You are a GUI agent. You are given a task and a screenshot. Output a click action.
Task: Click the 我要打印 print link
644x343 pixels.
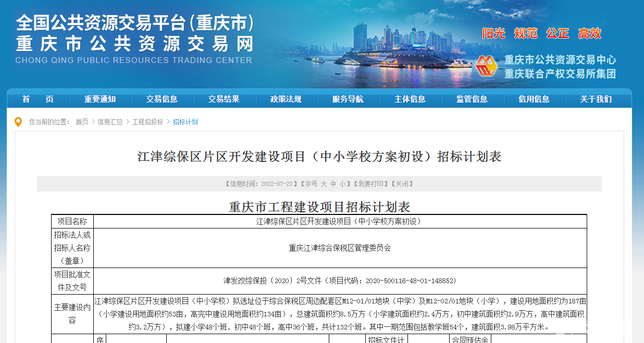(371, 184)
